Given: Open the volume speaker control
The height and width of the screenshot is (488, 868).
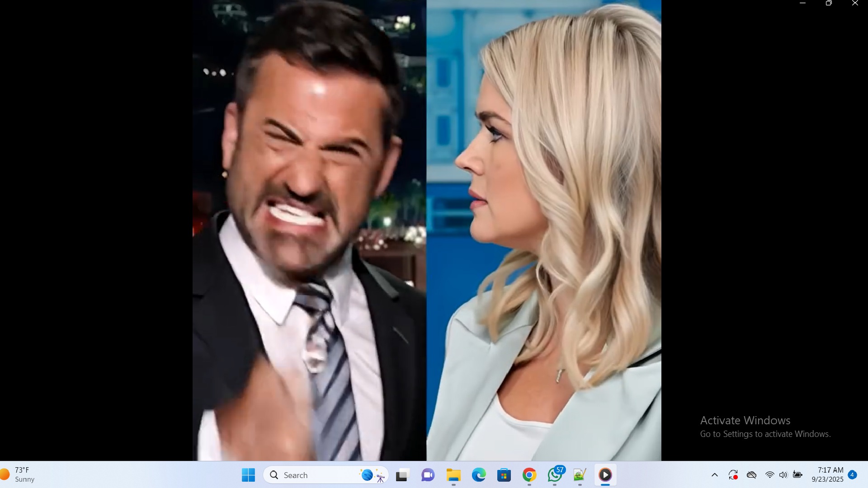Looking at the screenshot, I should pos(783,475).
